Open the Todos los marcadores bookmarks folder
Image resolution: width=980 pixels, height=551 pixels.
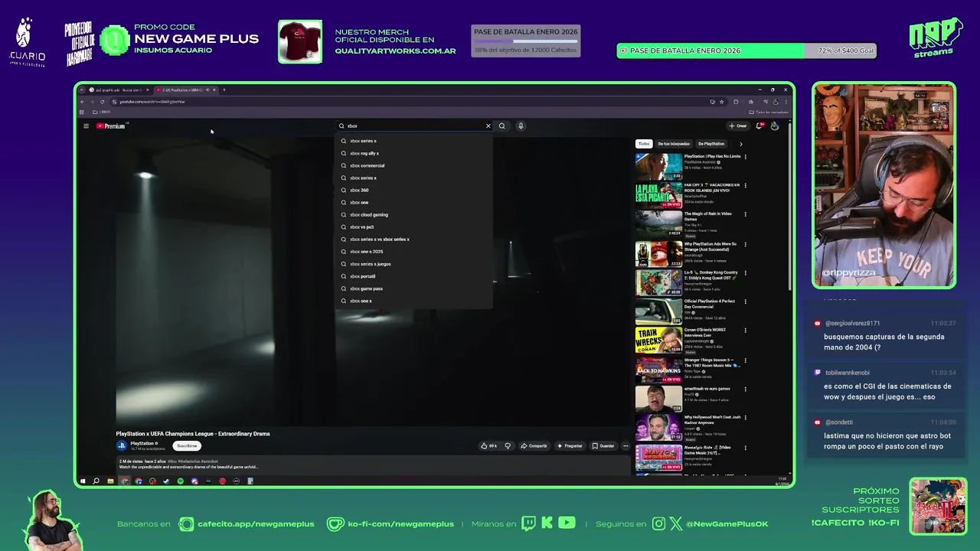point(769,112)
